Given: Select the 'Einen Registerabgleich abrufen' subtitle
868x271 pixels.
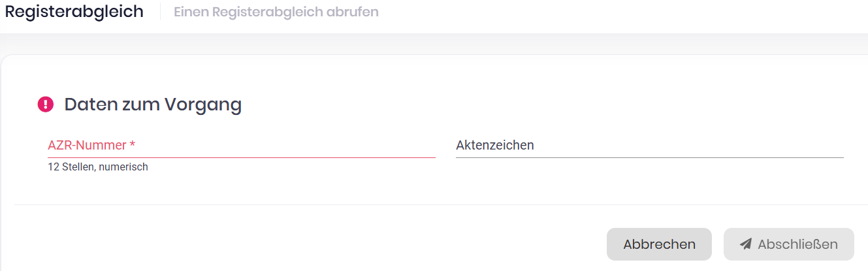Looking at the screenshot, I should (276, 12).
